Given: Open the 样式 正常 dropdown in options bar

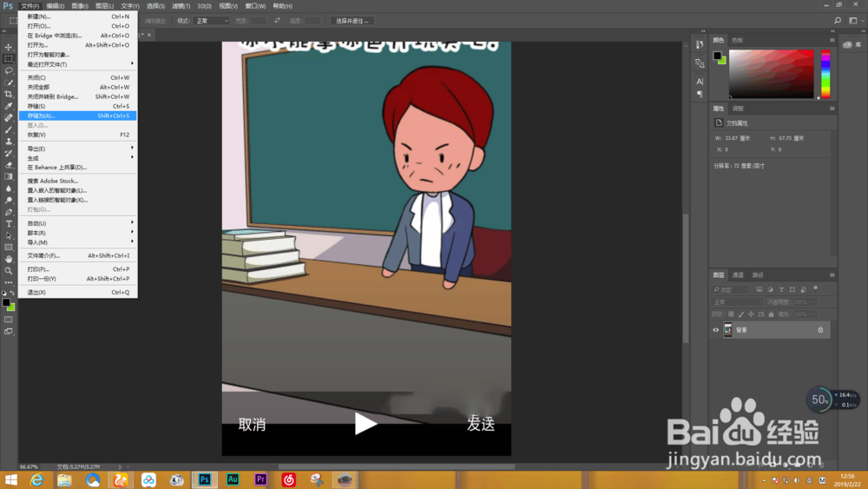Looking at the screenshot, I should click(x=212, y=21).
